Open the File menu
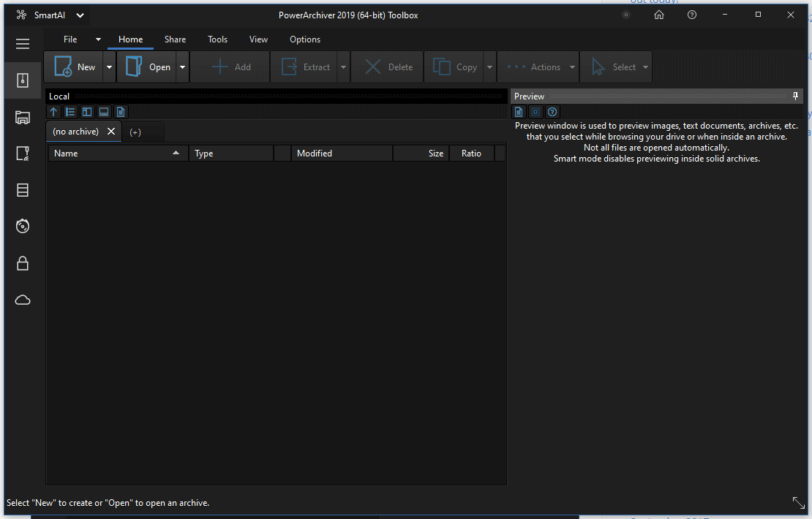This screenshot has width=812, height=519. tap(70, 39)
